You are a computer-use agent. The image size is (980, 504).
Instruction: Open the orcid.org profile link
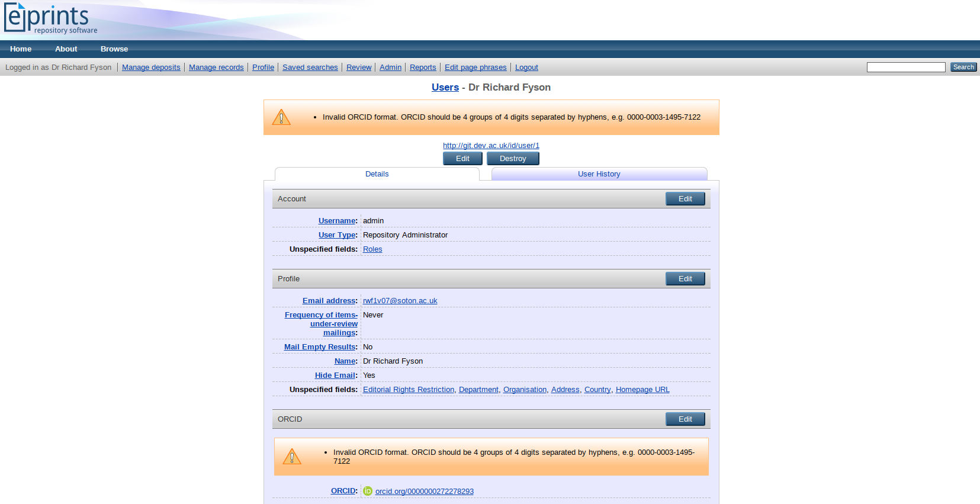click(x=424, y=492)
